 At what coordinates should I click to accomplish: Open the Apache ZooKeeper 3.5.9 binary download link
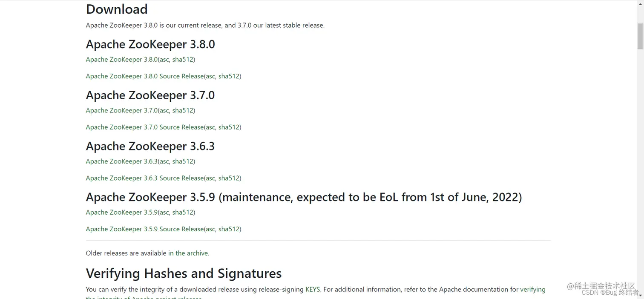[122, 212]
